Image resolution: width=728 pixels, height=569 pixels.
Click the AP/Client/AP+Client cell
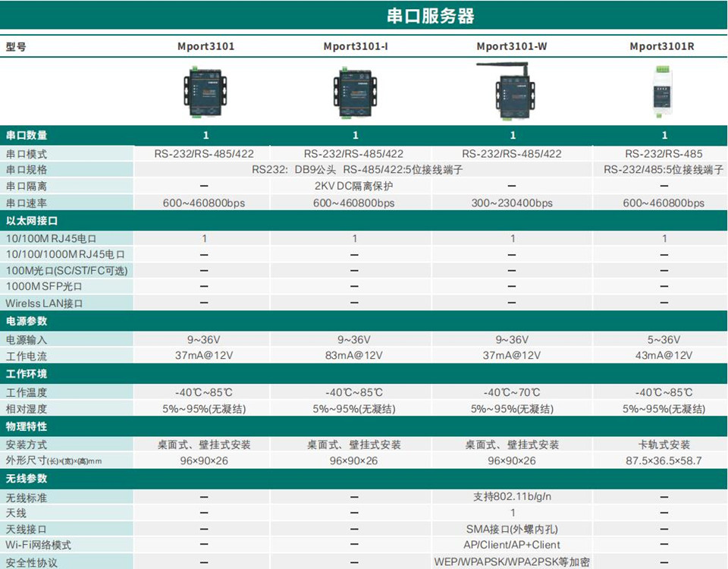pyautogui.click(x=512, y=545)
